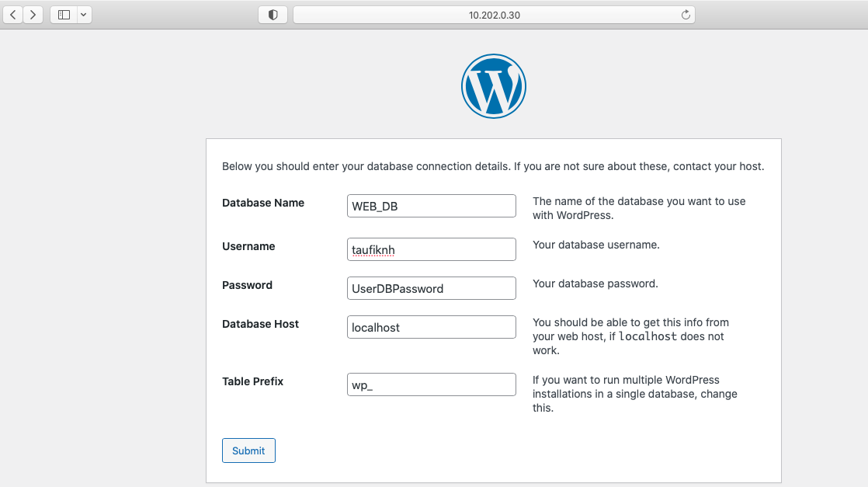Click the Database Name field
The height and width of the screenshot is (487, 868).
pyautogui.click(x=431, y=206)
